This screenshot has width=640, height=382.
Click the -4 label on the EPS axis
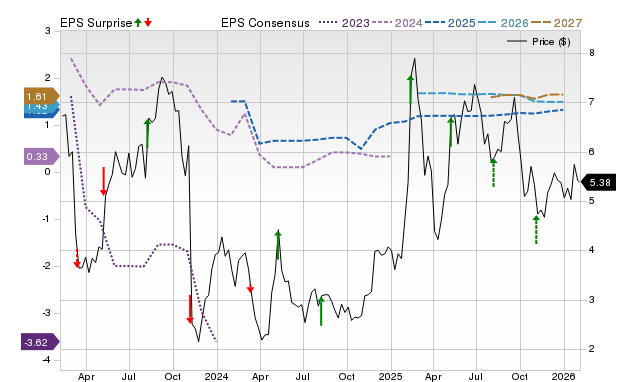[x=46, y=360]
